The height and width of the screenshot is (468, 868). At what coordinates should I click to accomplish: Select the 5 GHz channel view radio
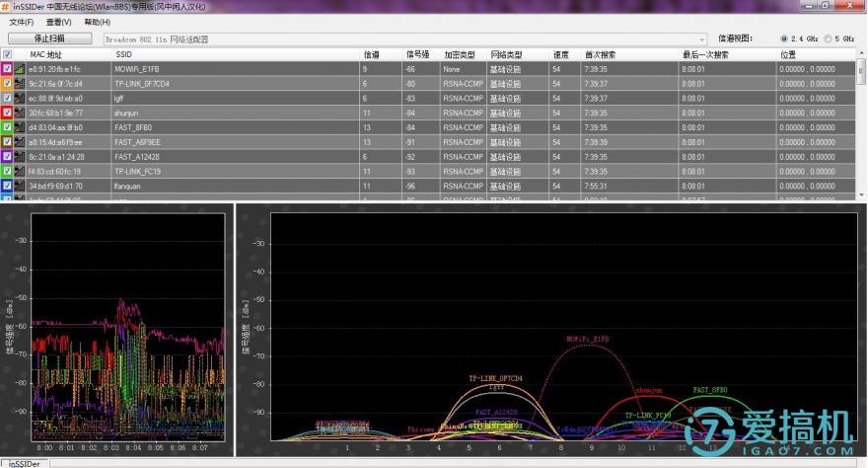(829, 39)
